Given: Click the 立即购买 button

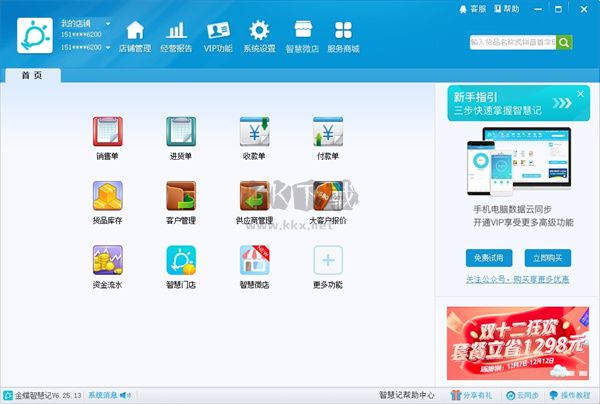Looking at the screenshot, I should pos(548,258).
